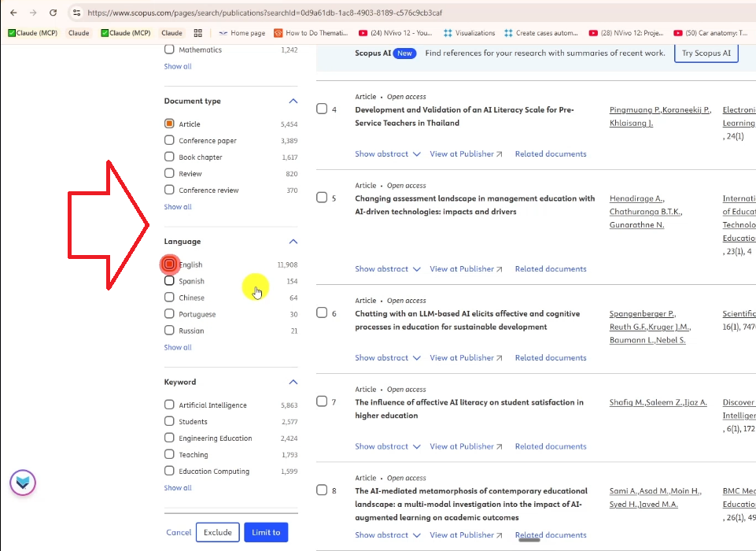Select result 8 checkbox
The height and width of the screenshot is (551, 756).
[x=322, y=490]
